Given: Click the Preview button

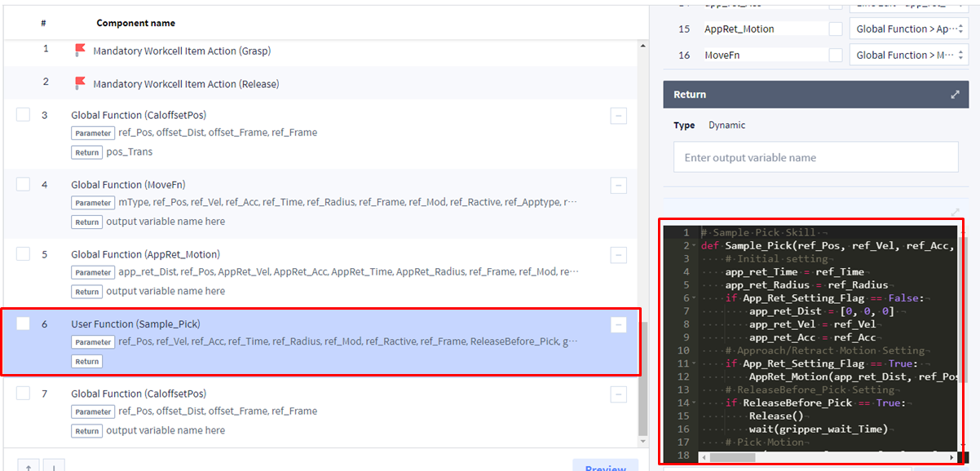Looking at the screenshot, I should coord(605,466).
